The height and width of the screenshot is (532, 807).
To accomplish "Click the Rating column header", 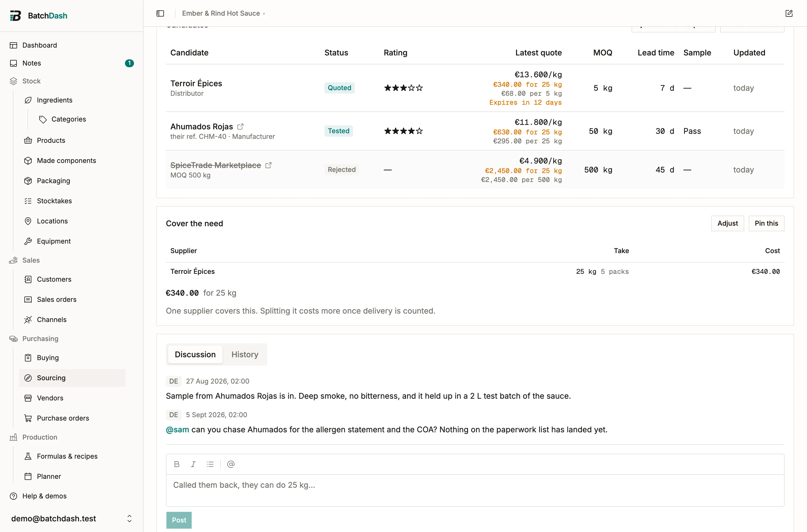I will click(x=396, y=53).
